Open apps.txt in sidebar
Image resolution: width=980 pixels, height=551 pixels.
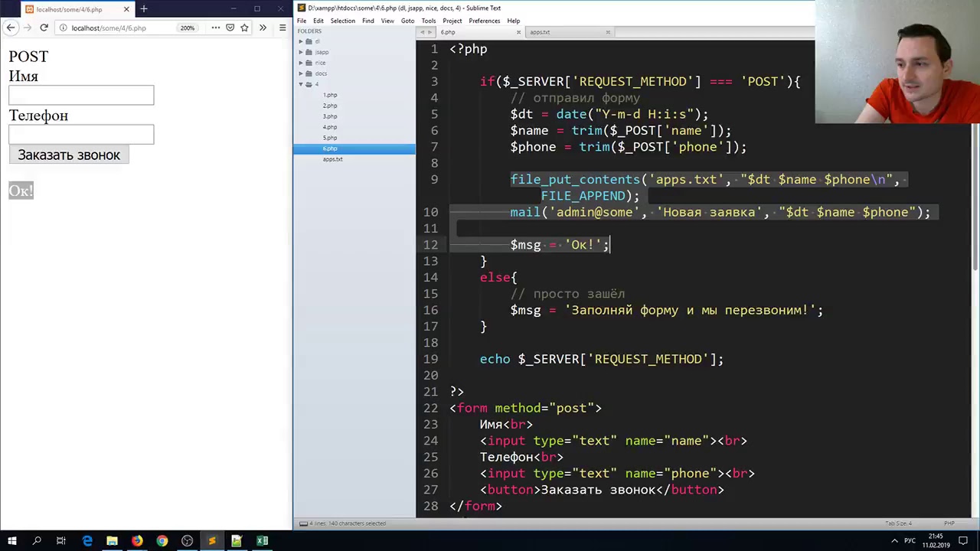(332, 159)
